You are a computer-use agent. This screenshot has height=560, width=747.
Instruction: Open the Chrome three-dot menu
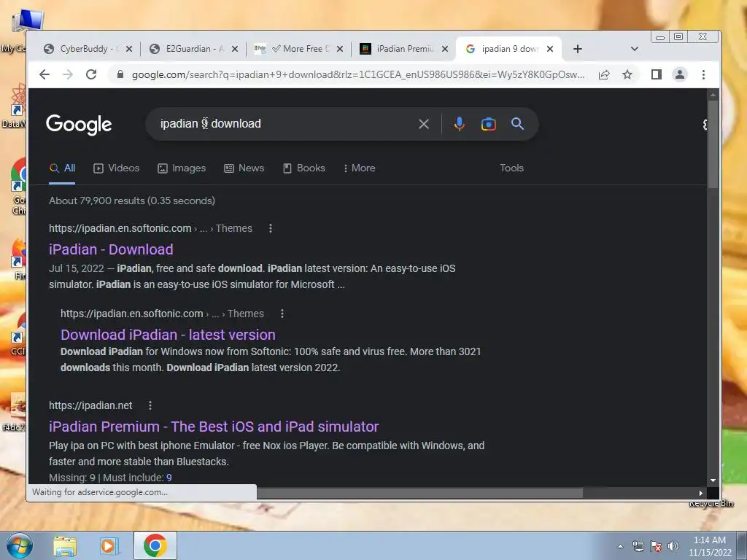pyautogui.click(x=703, y=75)
